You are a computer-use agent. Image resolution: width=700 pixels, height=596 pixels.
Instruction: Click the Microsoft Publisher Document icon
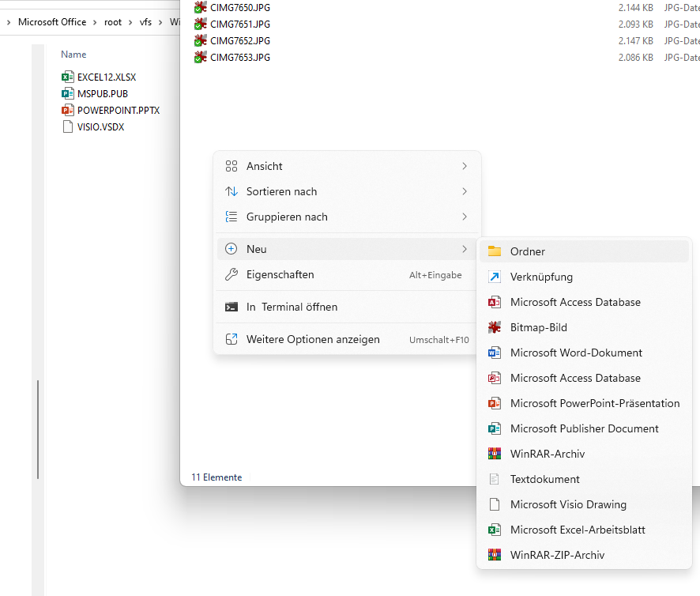pyautogui.click(x=495, y=428)
